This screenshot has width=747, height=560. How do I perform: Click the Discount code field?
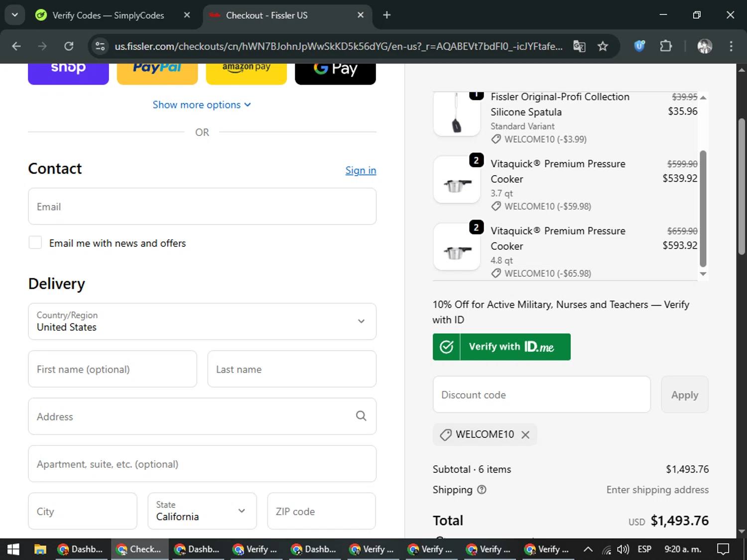[542, 394]
